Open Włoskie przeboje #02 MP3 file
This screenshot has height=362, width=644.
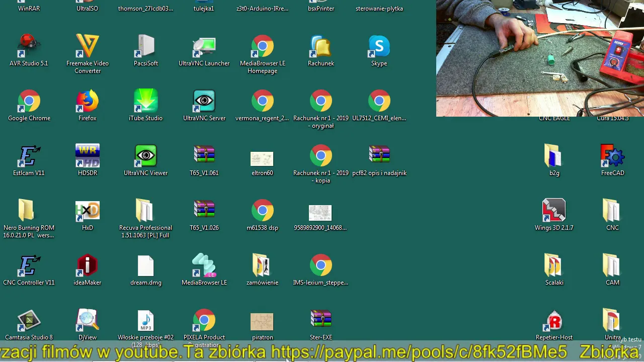tap(146, 328)
